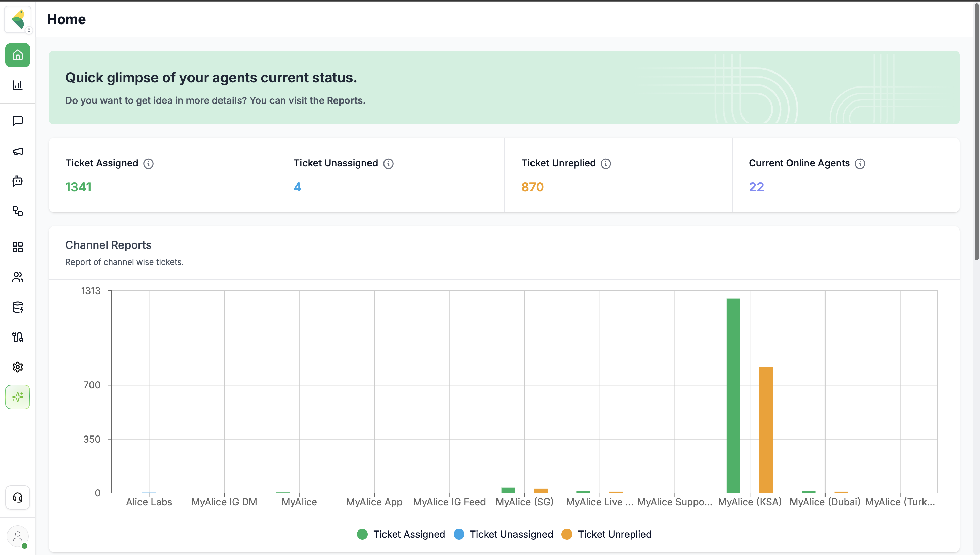This screenshot has height=555, width=980.
Task: Select the Home icon in sidebar
Action: (x=17, y=55)
